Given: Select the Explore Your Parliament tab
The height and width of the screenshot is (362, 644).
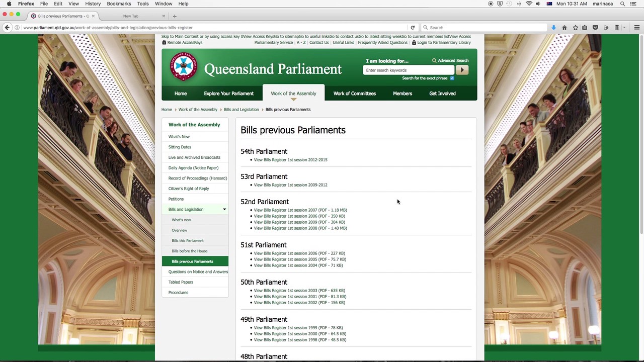Looking at the screenshot, I should pos(228,94).
